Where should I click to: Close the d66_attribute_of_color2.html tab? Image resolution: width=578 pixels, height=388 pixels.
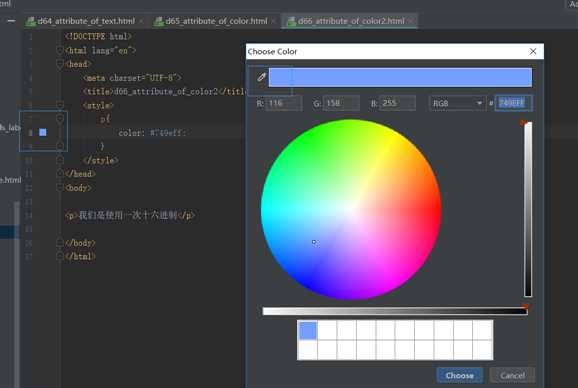click(410, 21)
